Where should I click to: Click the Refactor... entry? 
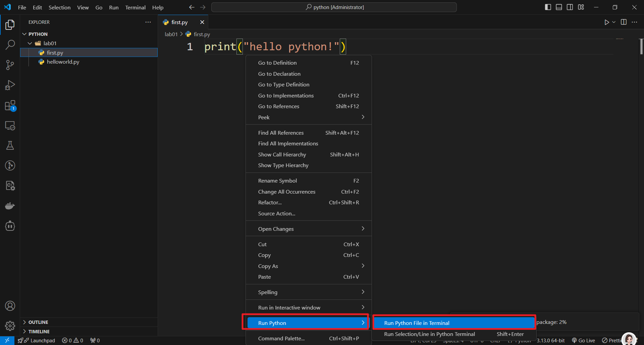click(309, 202)
